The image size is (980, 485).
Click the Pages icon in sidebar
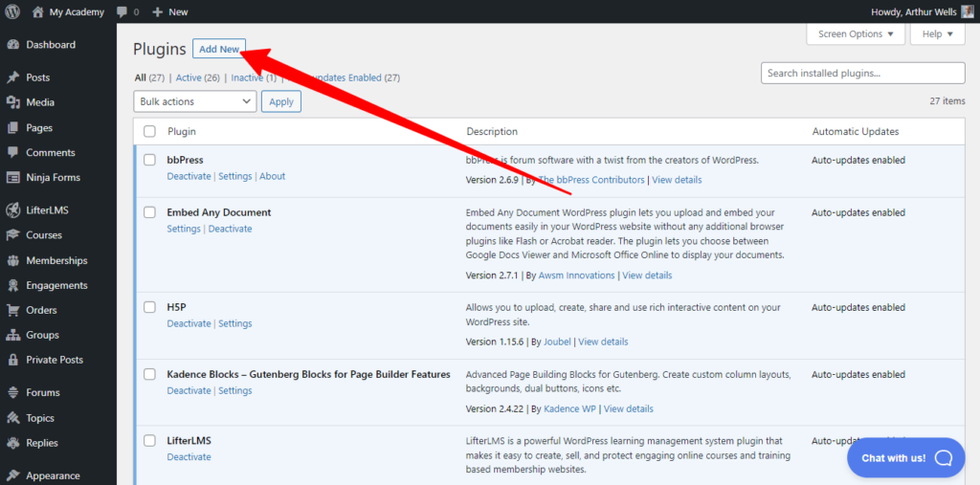[12, 127]
